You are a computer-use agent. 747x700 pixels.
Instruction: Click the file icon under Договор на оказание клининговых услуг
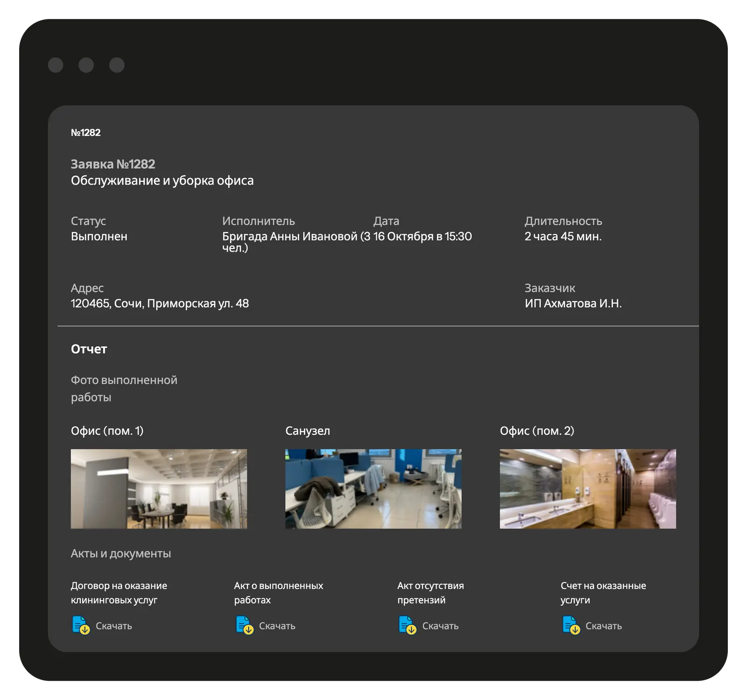pos(81,625)
